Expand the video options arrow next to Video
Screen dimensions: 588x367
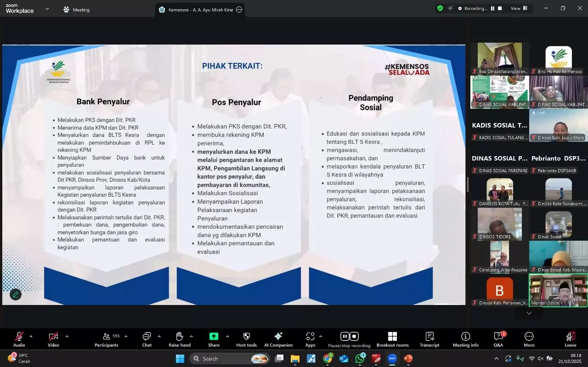click(67, 336)
